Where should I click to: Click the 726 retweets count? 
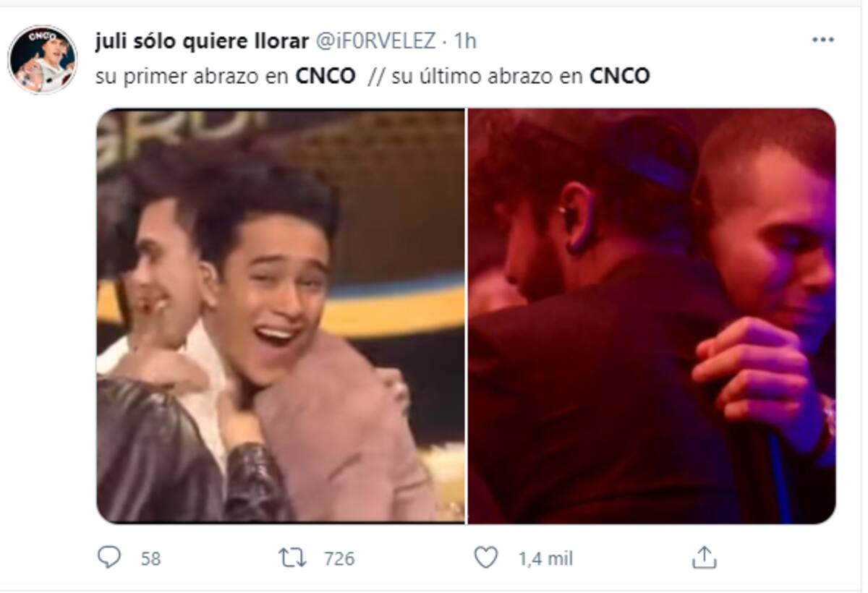coord(339,558)
